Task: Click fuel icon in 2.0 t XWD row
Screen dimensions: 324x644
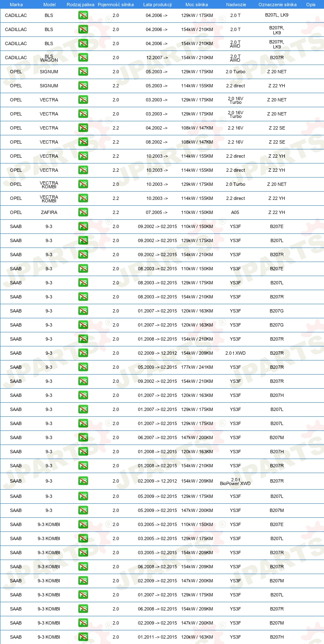Action: [x=83, y=353]
